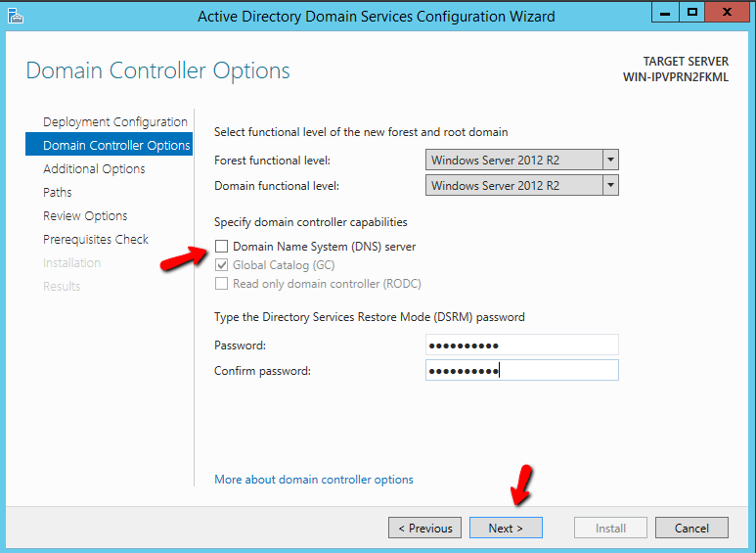Screen dimensions: 756x553
Task: Click the Confirm password label
Action: [262, 371]
